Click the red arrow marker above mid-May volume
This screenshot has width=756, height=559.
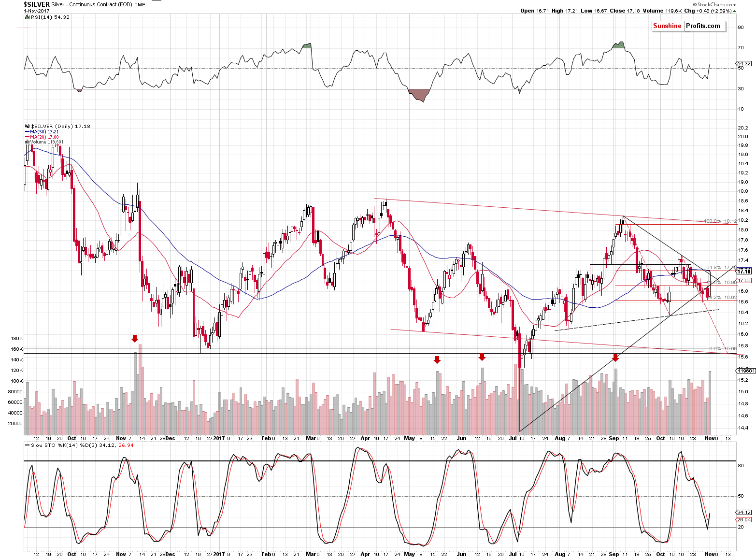tap(437, 359)
